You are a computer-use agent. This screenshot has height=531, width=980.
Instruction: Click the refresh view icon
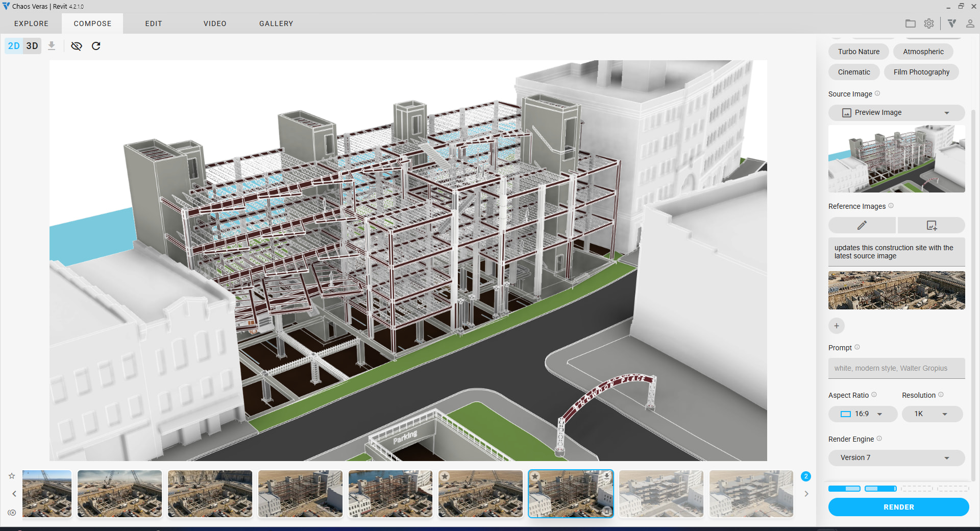pyautogui.click(x=96, y=46)
